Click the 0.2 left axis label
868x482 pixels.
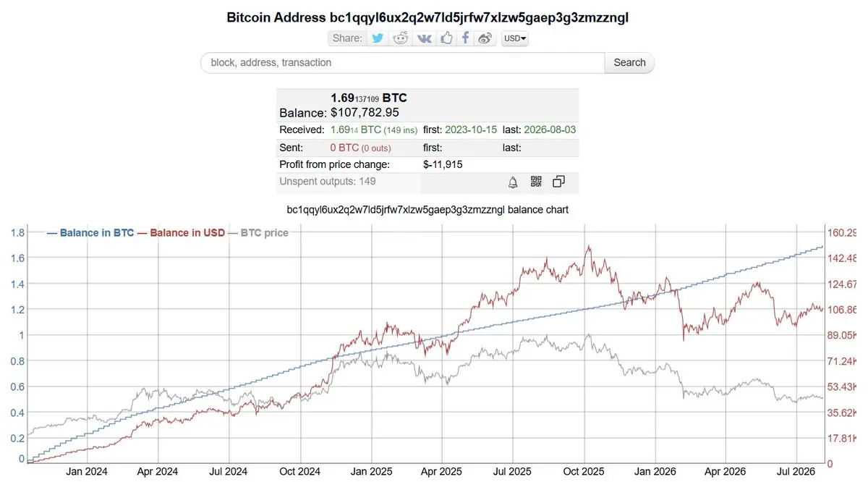tap(17, 438)
